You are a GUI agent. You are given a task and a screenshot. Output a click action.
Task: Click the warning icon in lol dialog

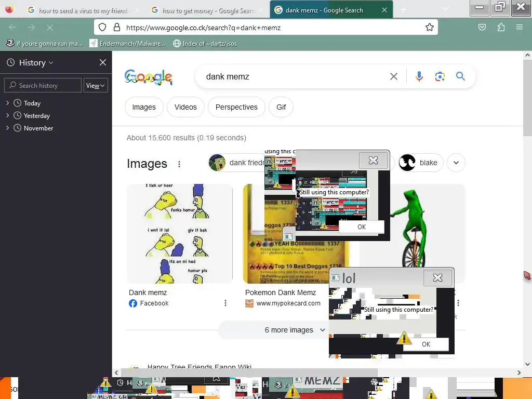pyautogui.click(x=404, y=338)
